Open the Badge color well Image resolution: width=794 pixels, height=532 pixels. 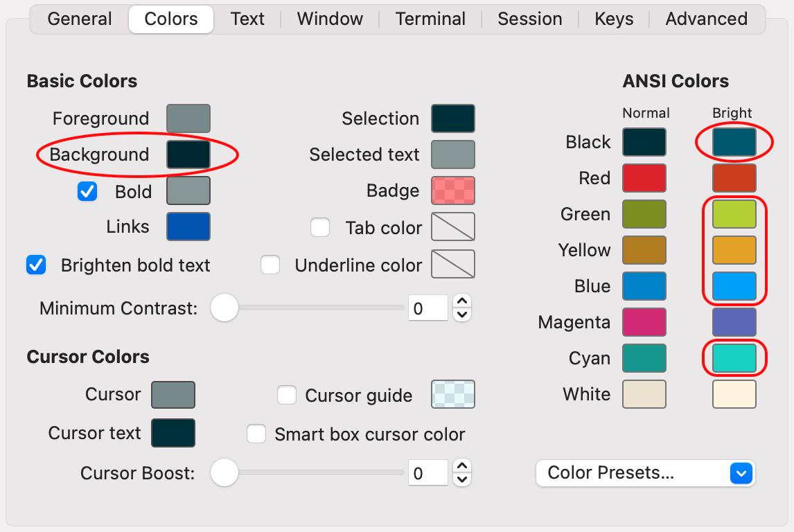coord(453,190)
